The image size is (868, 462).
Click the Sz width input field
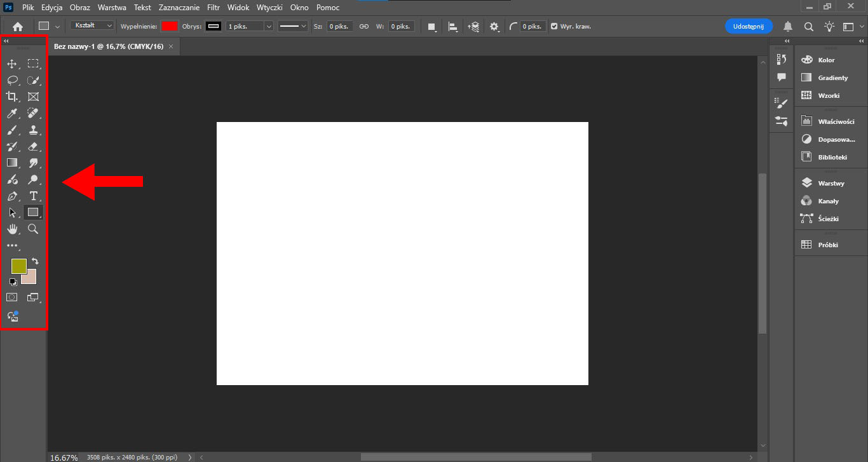point(340,26)
